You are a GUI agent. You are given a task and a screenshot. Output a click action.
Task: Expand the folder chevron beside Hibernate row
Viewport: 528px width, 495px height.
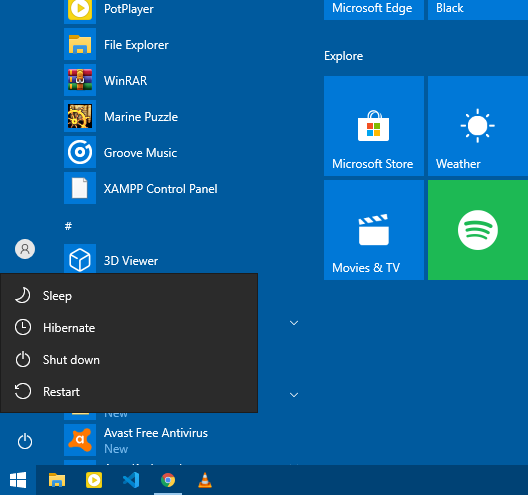[x=294, y=323]
